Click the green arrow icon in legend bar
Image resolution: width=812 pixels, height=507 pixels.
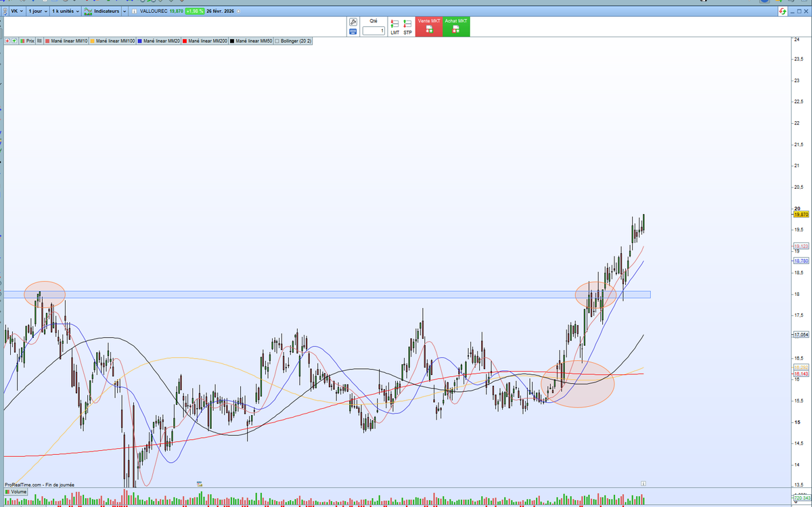tap(14, 41)
